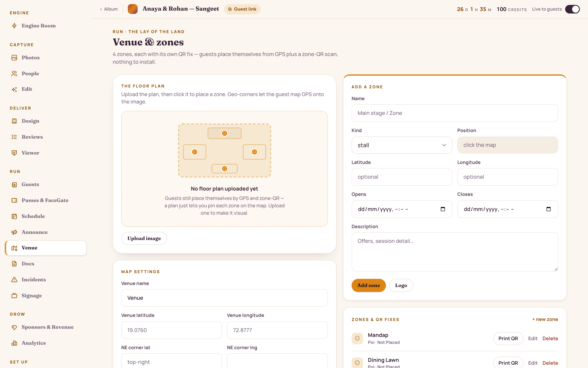
Task: Open Engine Room lightning icon
Action: (x=14, y=26)
